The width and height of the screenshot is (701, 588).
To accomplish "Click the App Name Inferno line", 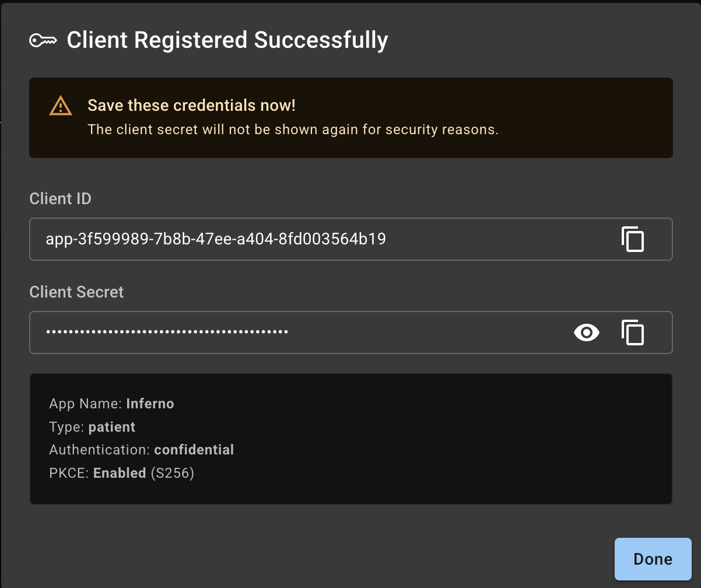I will 111,404.
